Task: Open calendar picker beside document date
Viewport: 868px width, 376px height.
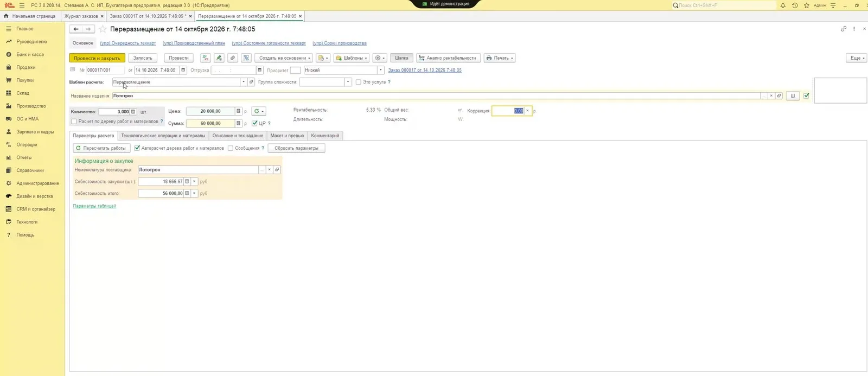Action: pyautogui.click(x=183, y=70)
